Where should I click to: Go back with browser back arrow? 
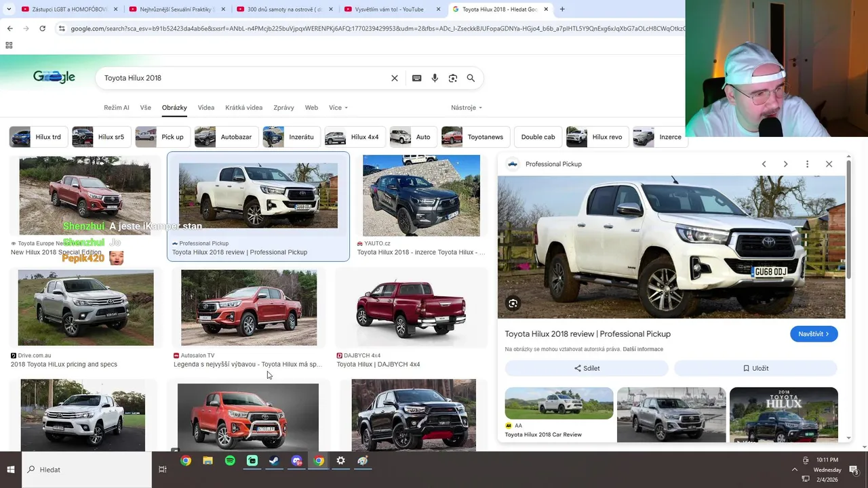(x=9, y=28)
